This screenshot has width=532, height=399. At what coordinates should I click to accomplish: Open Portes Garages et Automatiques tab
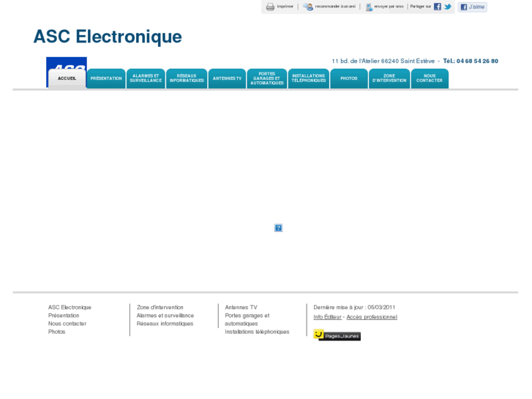coord(267,78)
